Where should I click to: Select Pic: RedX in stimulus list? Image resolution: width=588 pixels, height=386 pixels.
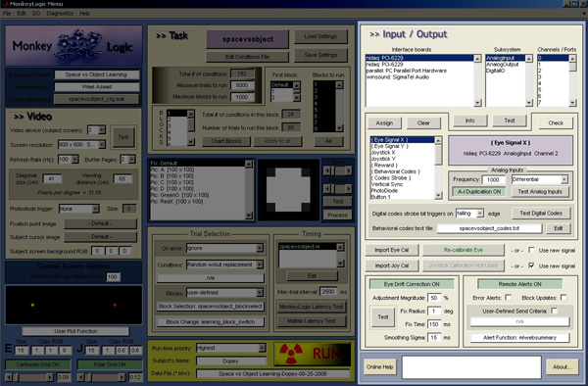[198, 201]
